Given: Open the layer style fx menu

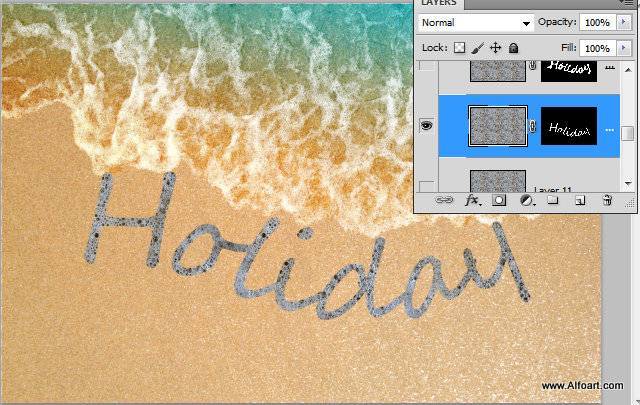Looking at the screenshot, I should pyautogui.click(x=473, y=201).
